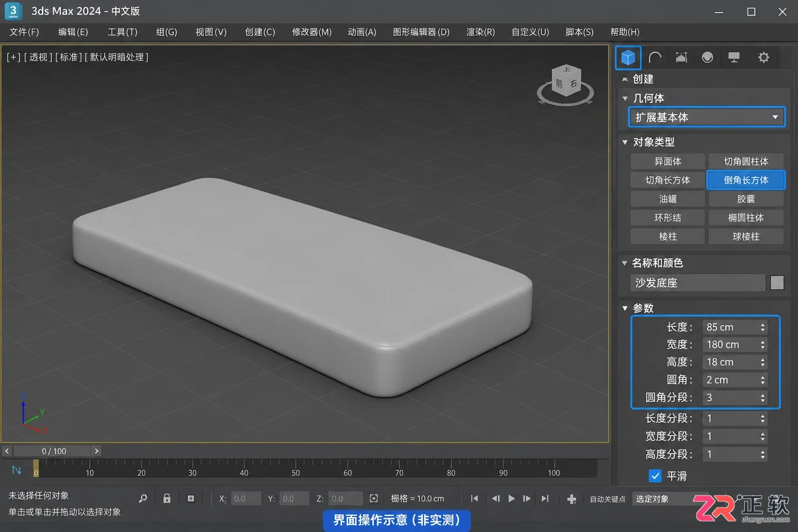Open the 修改器(M) menu
This screenshot has width=798, height=532.
coord(312,32)
